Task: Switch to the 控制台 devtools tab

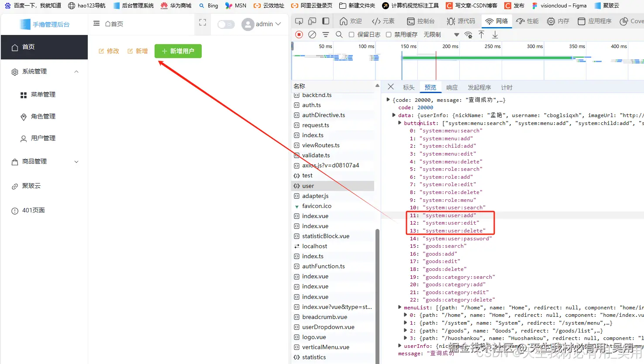Action: (x=420, y=21)
